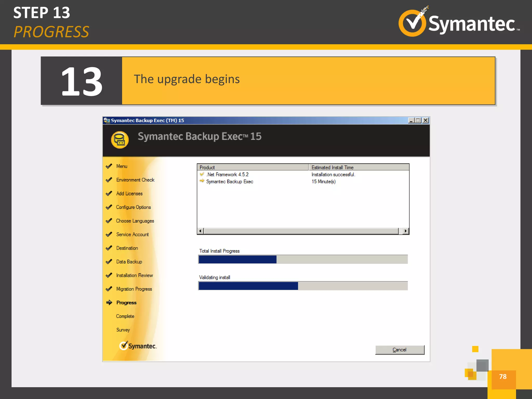Click the checkmark icon beside Menu
Viewport: 532px width, 399px height.
coord(109,166)
